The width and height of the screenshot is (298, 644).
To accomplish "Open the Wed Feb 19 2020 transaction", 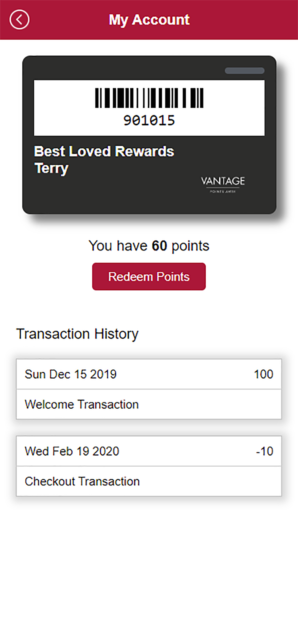I will pyautogui.click(x=149, y=451).
